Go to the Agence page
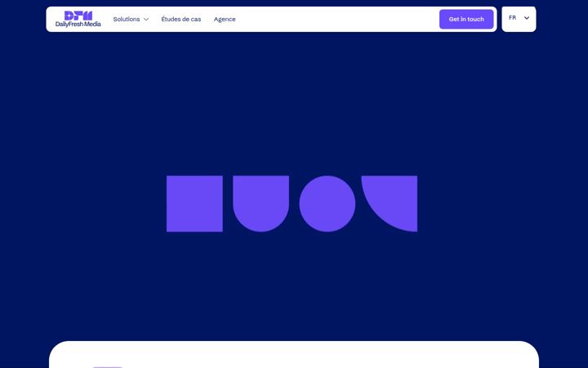588x368 pixels. click(x=225, y=19)
